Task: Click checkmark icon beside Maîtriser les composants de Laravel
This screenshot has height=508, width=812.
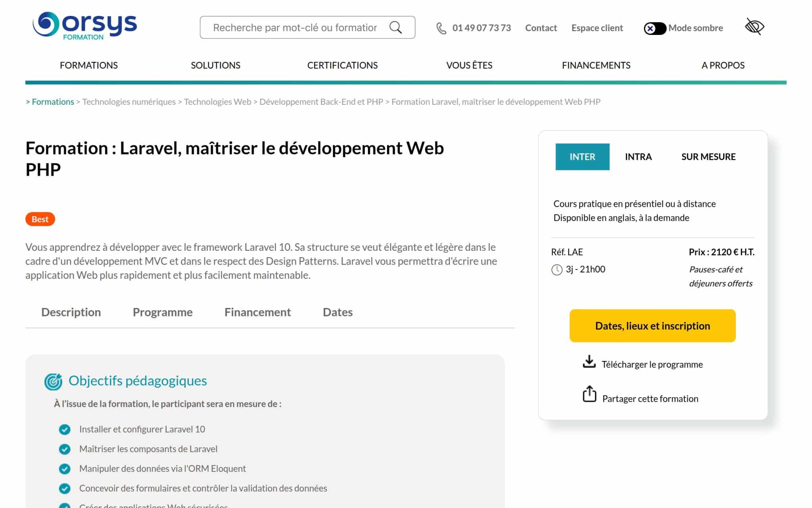Action: click(65, 449)
